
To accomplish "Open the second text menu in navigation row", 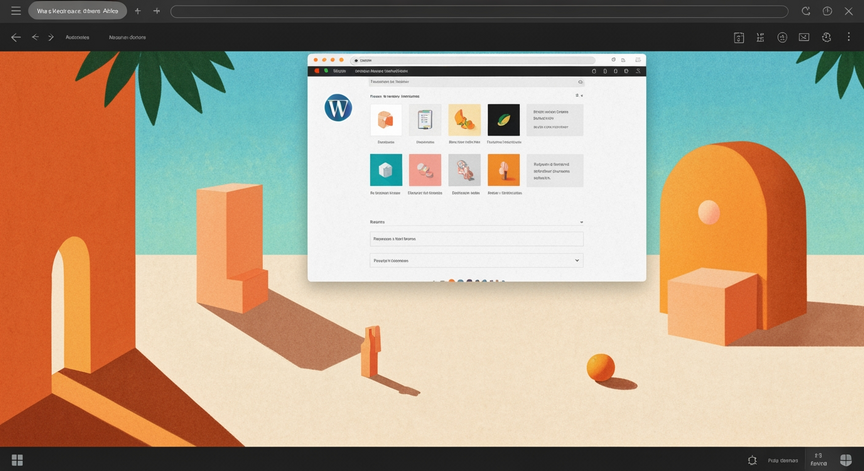I will coord(127,37).
